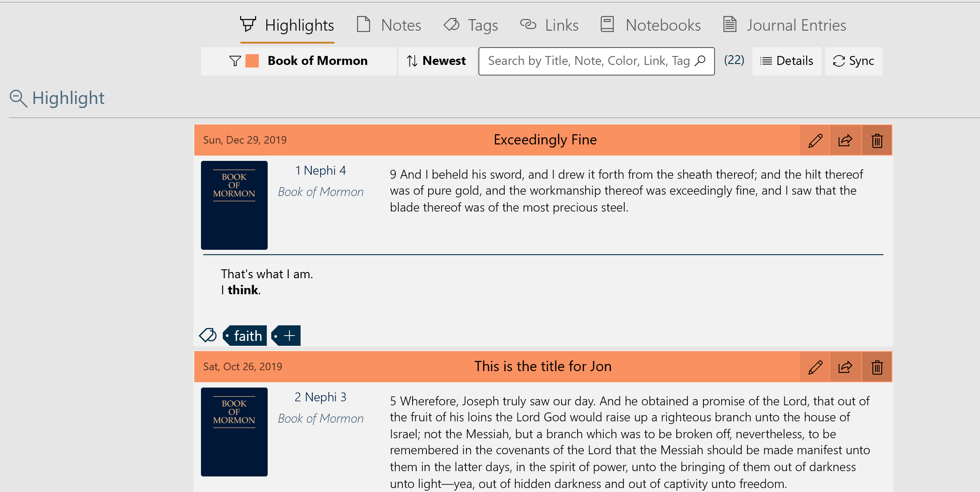
Task: Open the Newest sort order dropdown
Action: (436, 61)
